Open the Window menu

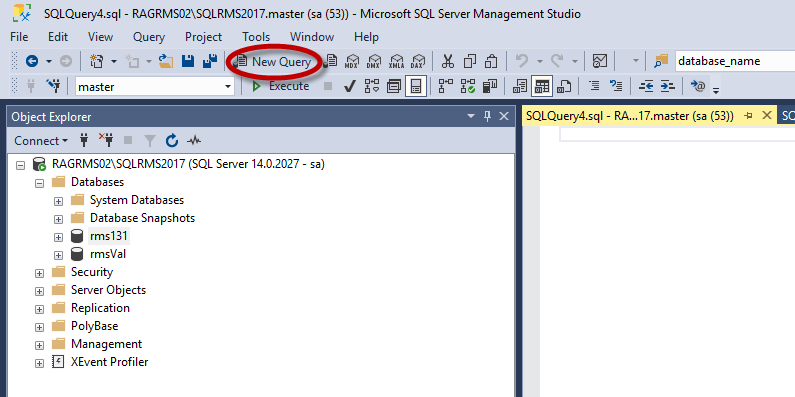coord(312,37)
